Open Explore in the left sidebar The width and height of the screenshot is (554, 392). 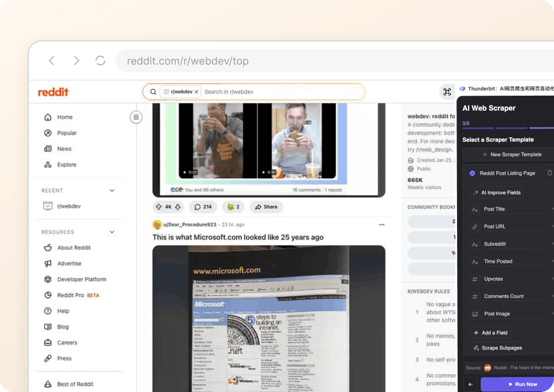66,165
